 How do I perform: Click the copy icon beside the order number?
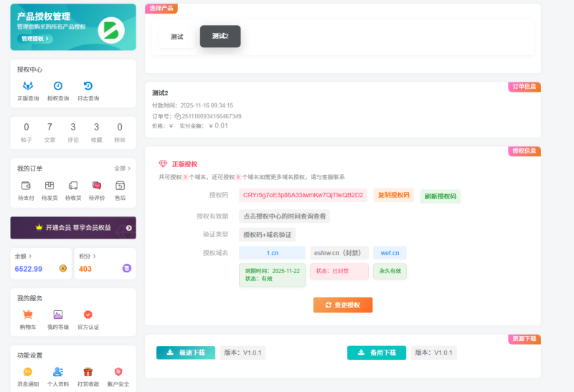click(x=177, y=116)
